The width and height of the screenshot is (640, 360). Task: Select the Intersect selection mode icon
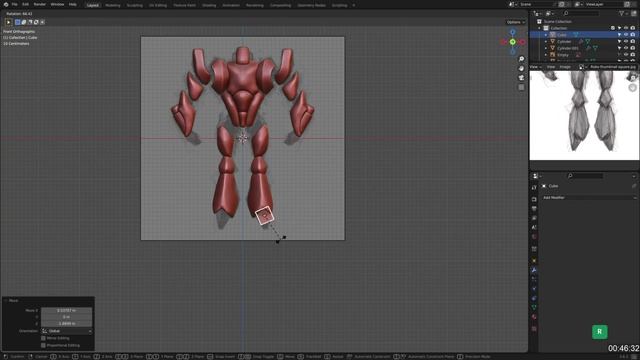coord(42,22)
